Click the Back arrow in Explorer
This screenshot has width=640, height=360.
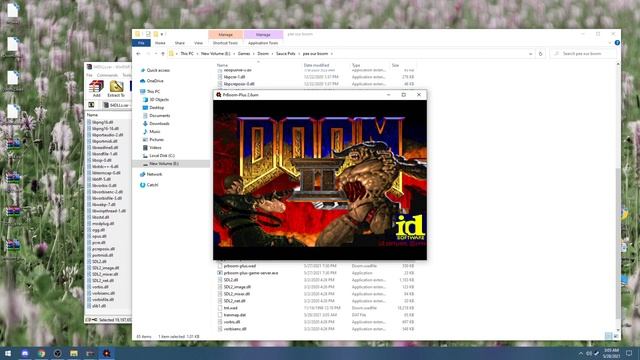coord(138,53)
